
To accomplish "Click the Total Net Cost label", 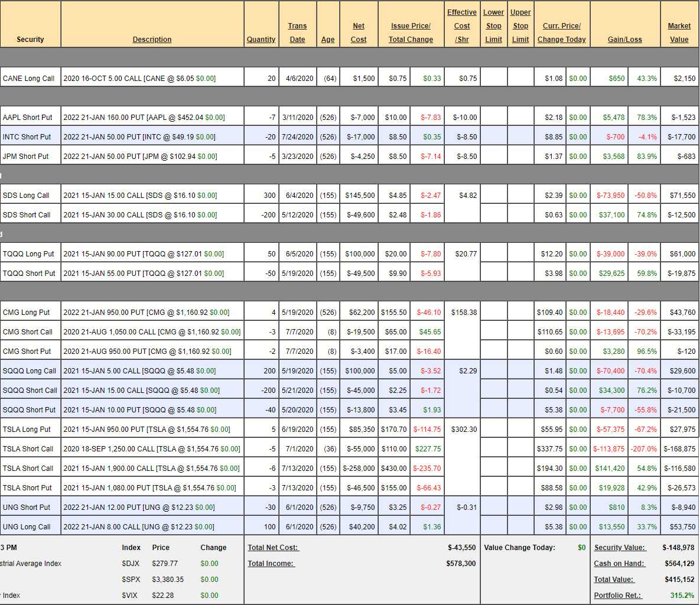I will point(273,548).
